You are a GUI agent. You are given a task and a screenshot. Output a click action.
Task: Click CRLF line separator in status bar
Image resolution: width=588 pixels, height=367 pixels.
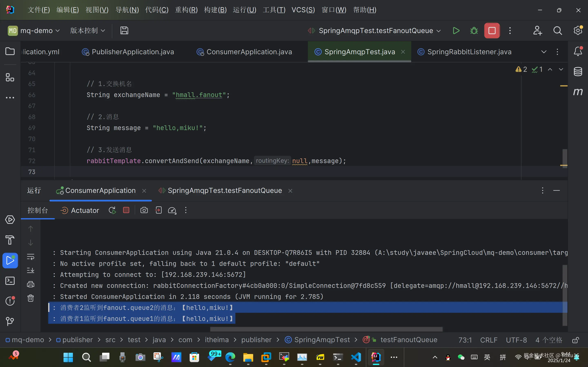click(x=489, y=340)
